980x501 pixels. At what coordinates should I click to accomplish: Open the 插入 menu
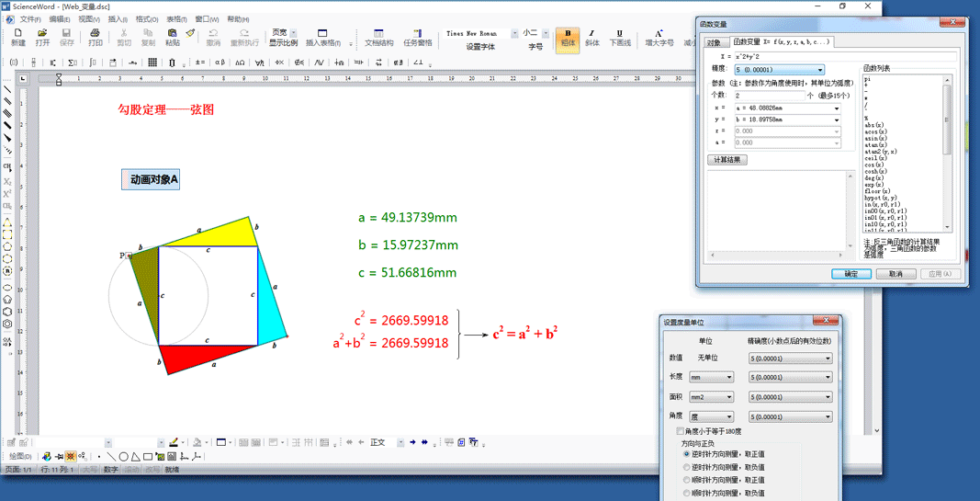pos(118,19)
